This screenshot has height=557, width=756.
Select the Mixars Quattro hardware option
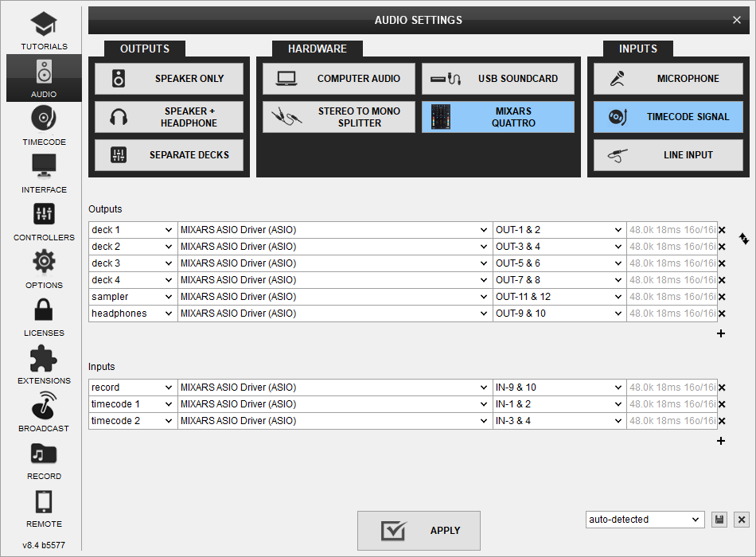(498, 117)
